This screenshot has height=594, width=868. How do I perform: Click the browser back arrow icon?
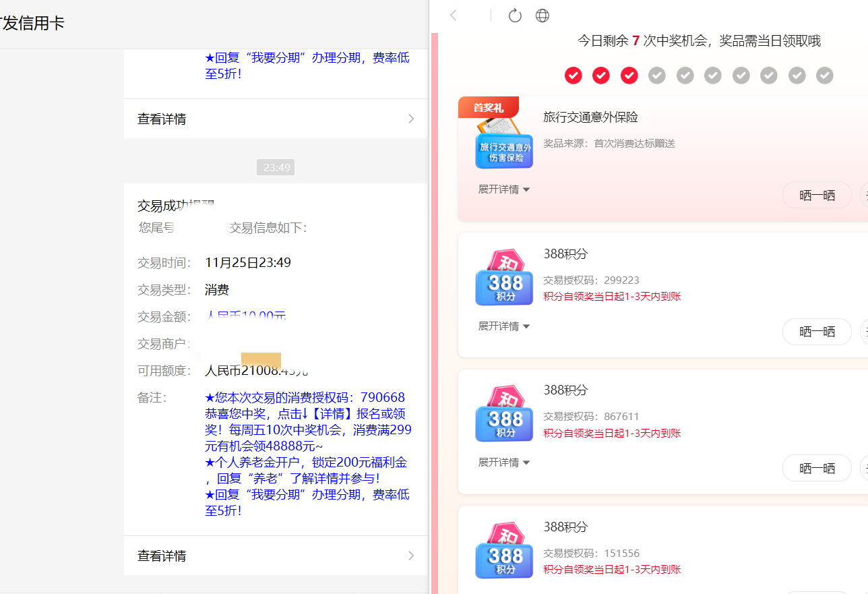(x=454, y=16)
